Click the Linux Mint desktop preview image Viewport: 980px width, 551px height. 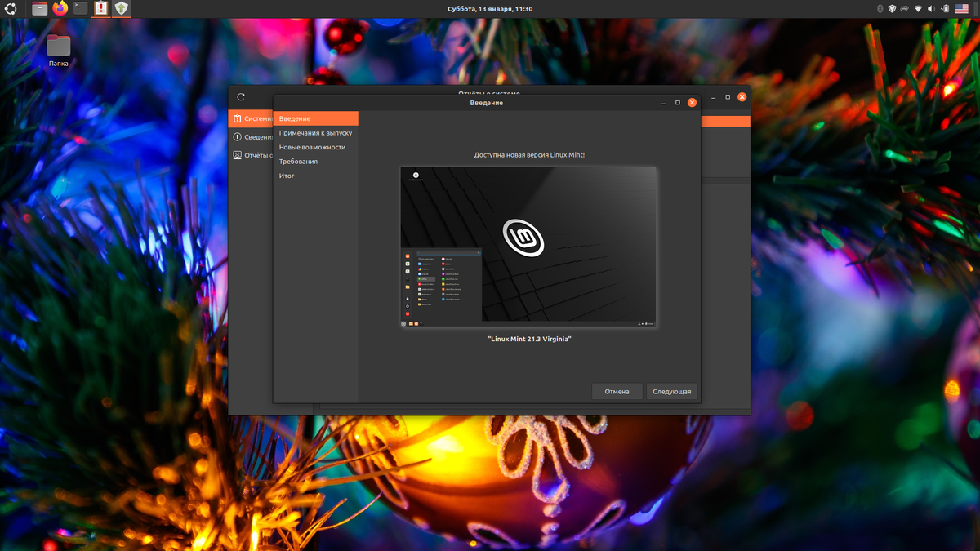point(528,247)
